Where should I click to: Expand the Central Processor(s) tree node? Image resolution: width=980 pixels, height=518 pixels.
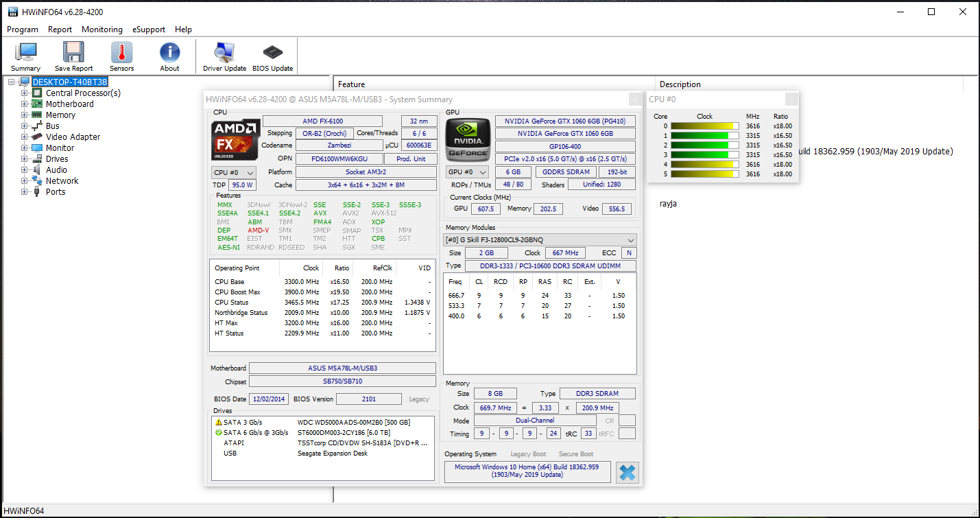(x=24, y=93)
